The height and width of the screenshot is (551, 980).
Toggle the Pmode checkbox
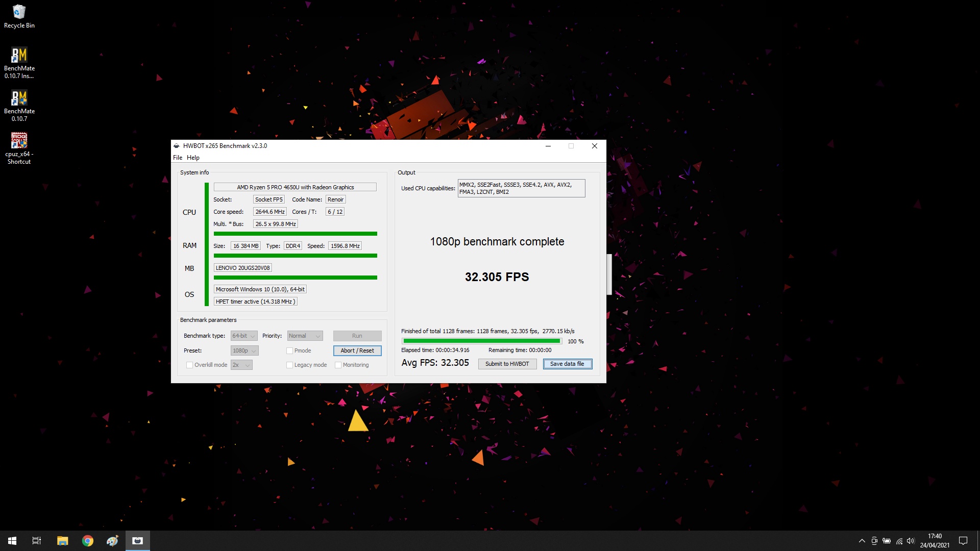pos(289,351)
